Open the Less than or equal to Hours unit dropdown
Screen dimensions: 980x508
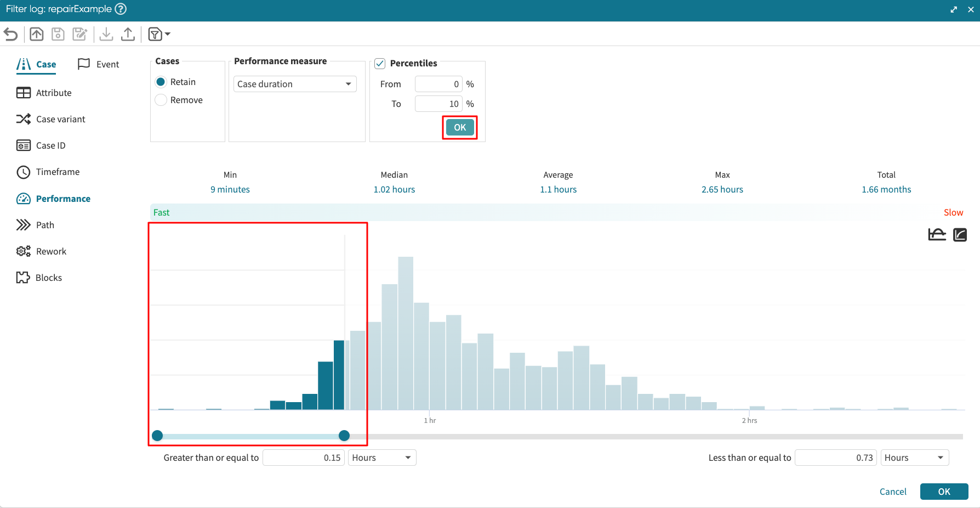(914, 458)
